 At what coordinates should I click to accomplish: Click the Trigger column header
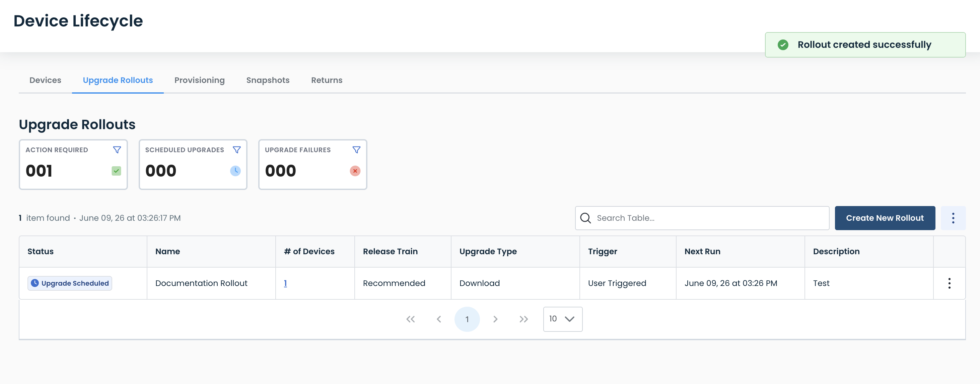628,252
